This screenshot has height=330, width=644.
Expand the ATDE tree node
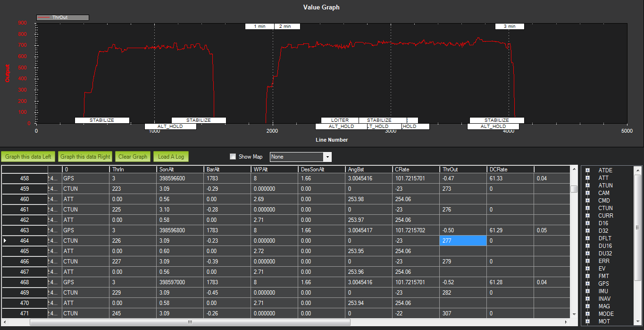(x=587, y=170)
